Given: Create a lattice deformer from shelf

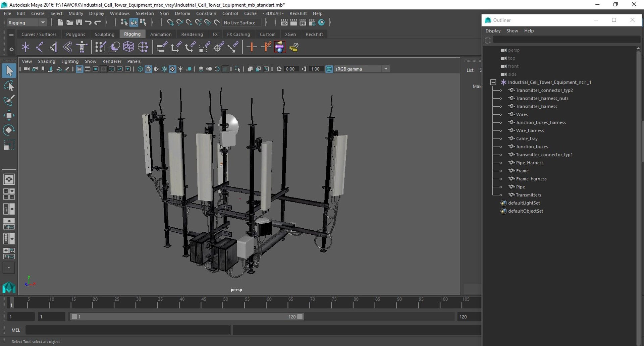Looking at the screenshot, I should tap(128, 47).
